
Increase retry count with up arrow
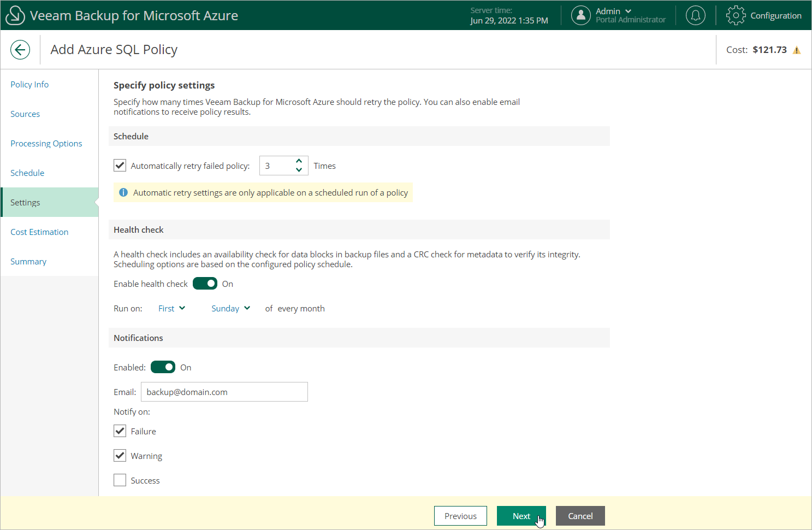(299, 161)
